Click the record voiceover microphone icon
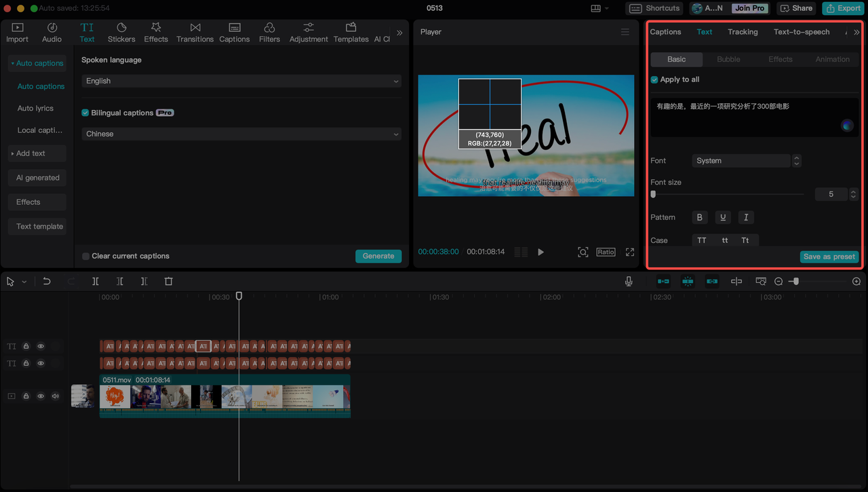This screenshot has width=868, height=492. coord(628,281)
